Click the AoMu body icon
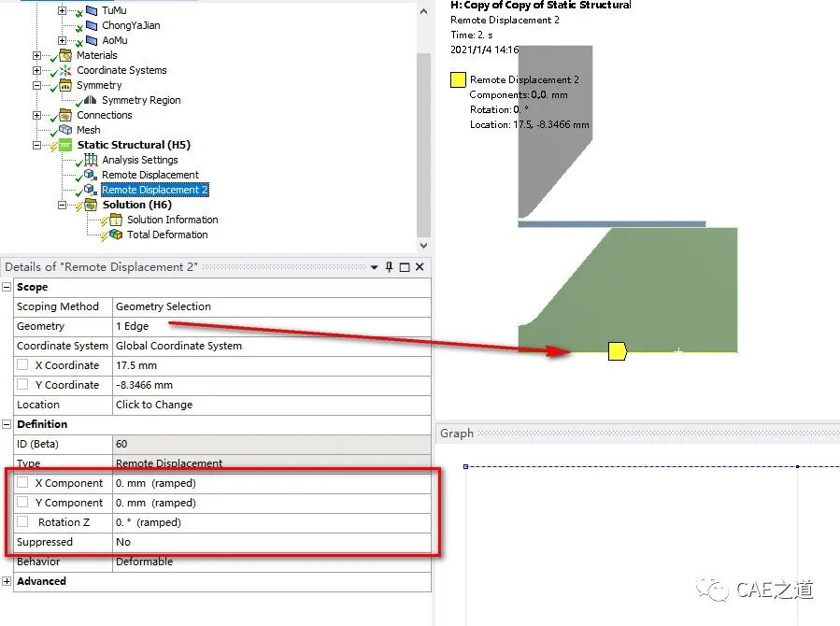840x626 pixels. tap(92, 40)
